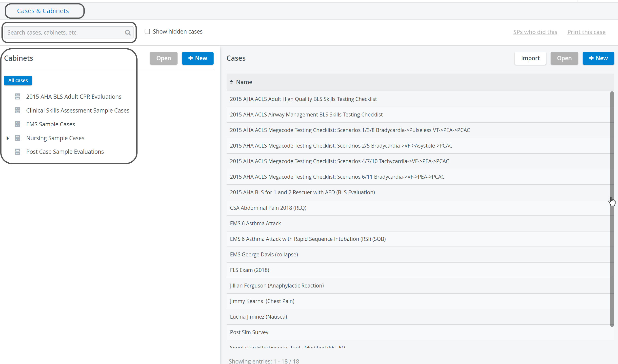Enable the Show hidden cases checkbox
The width and height of the screenshot is (618, 364).
(147, 31)
